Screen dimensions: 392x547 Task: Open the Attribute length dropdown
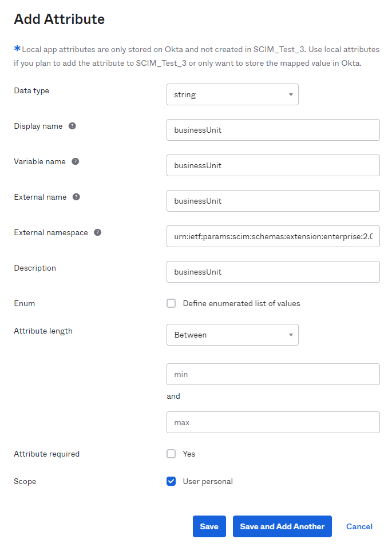232,335
